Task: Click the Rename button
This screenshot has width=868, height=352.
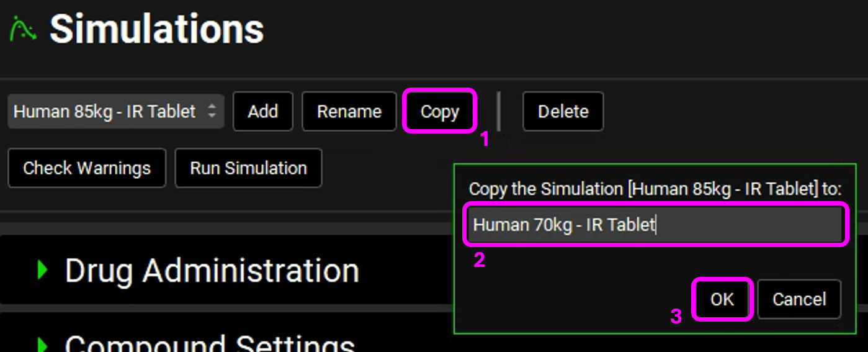Action: click(x=349, y=112)
